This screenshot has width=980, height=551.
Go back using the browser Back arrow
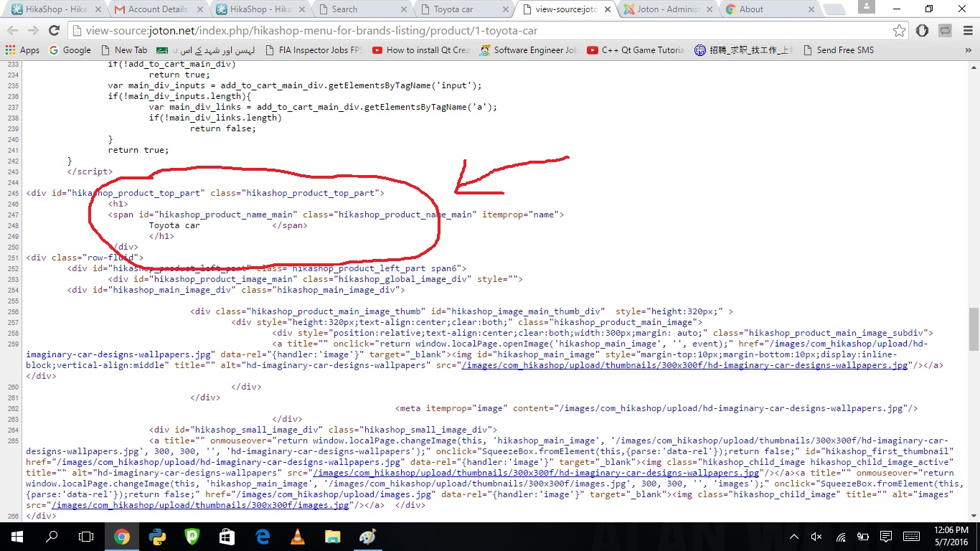coord(12,31)
